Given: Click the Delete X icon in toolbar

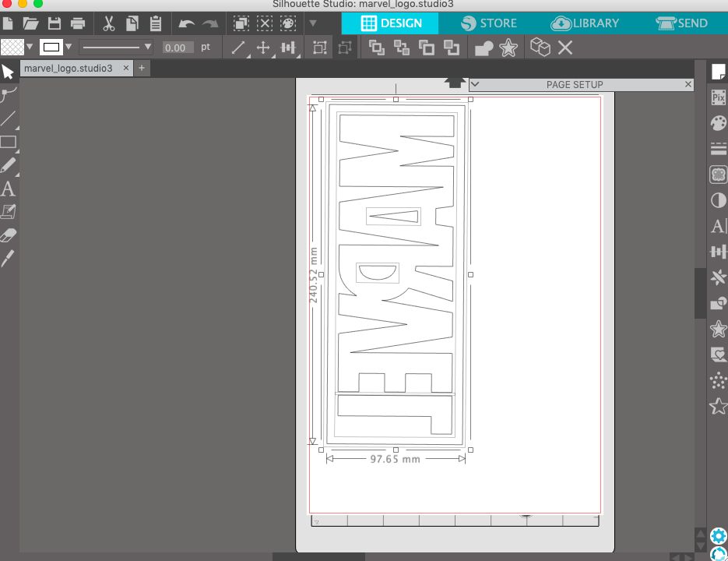Looking at the screenshot, I should click(565, 48).
